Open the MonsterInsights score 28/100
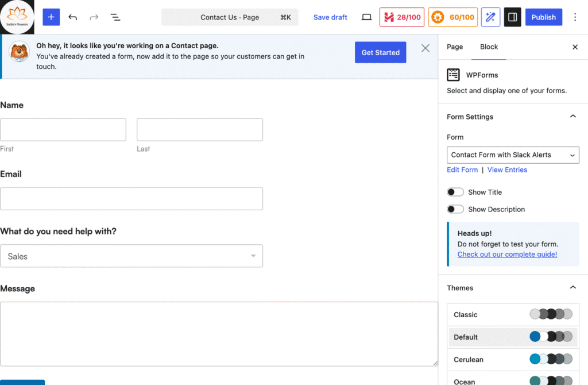The width and height of the screenshot is (588, 385). 401,17
